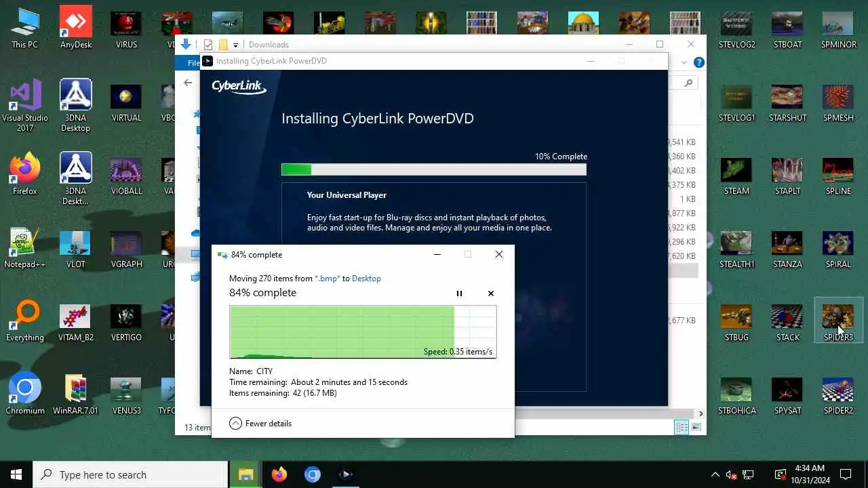Select the VGRAPH desktop icon
The height and width of the screenshot is (488, 868).
tap(126, 248)
